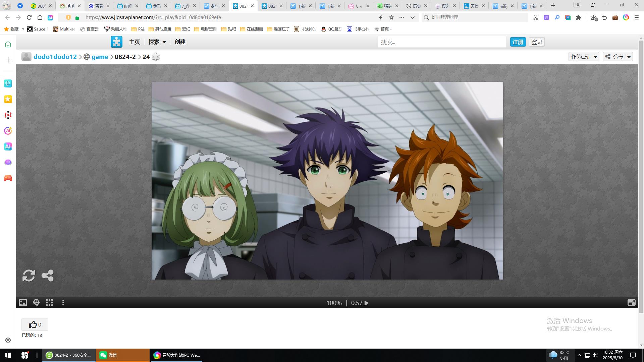Screen dimensions: 644x362
Task: Open Windows Start menu
Action: pyautogui.click(x=8, y=355)
